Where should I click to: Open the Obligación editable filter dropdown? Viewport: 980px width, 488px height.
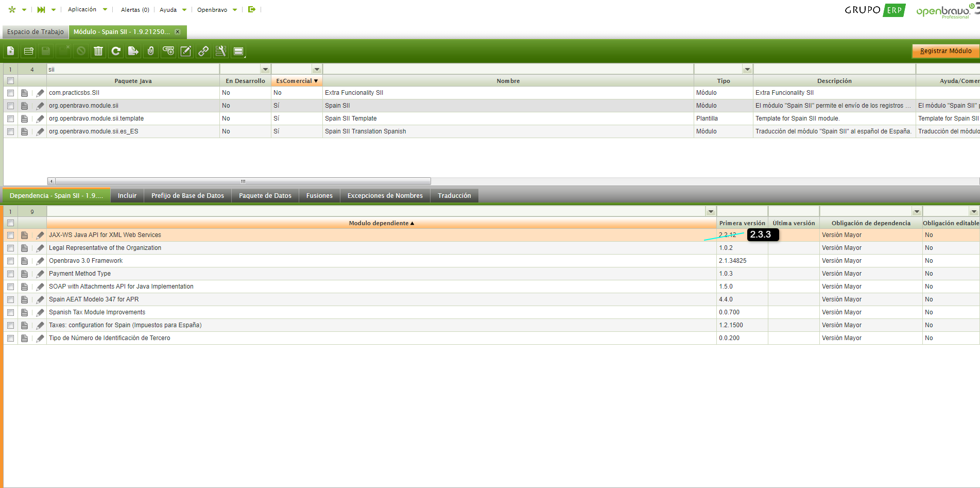pyautogui.click(x=973, y=211)
